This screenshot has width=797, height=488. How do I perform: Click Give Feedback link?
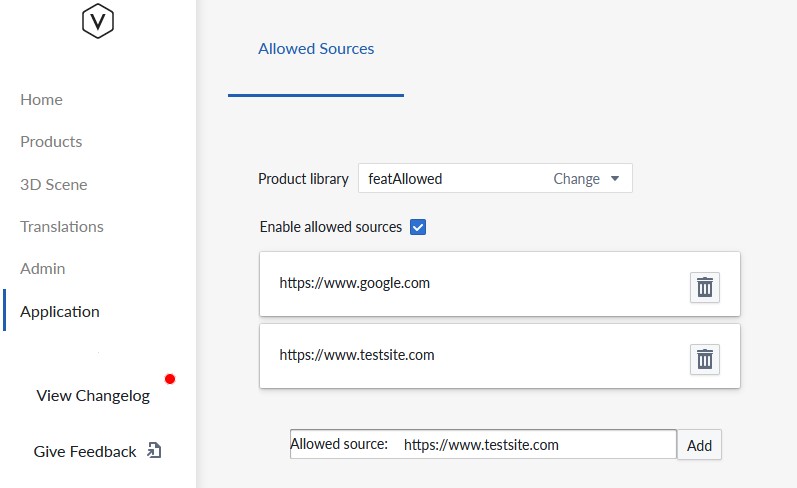click(85, 451)
